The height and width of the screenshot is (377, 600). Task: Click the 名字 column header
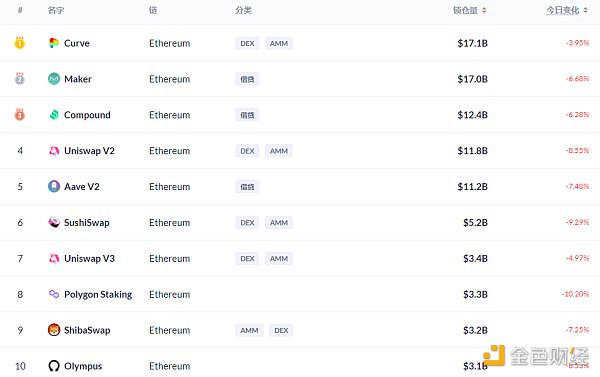tap(55, 10)
